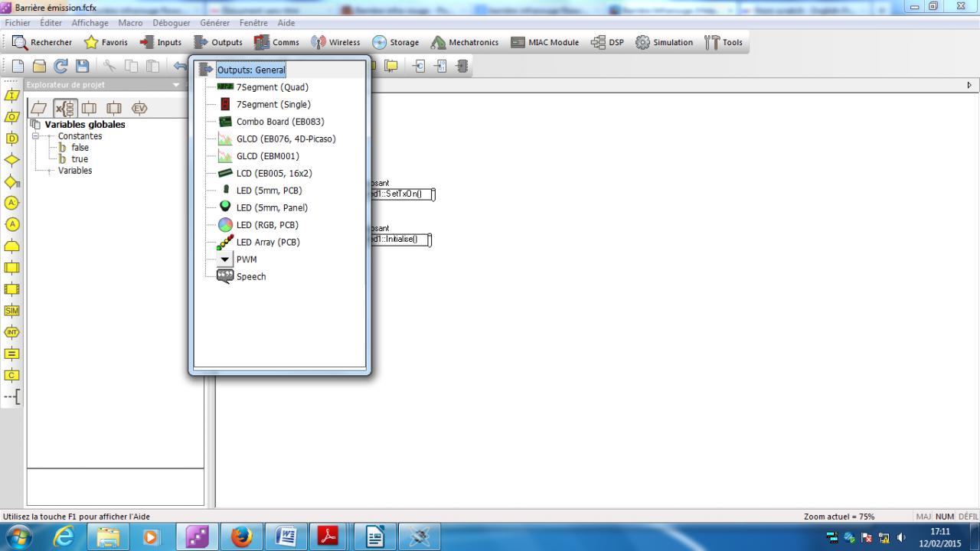Expand the DSP component dropdown
Screen dimensions: 980x551
(x=608, y=43)
